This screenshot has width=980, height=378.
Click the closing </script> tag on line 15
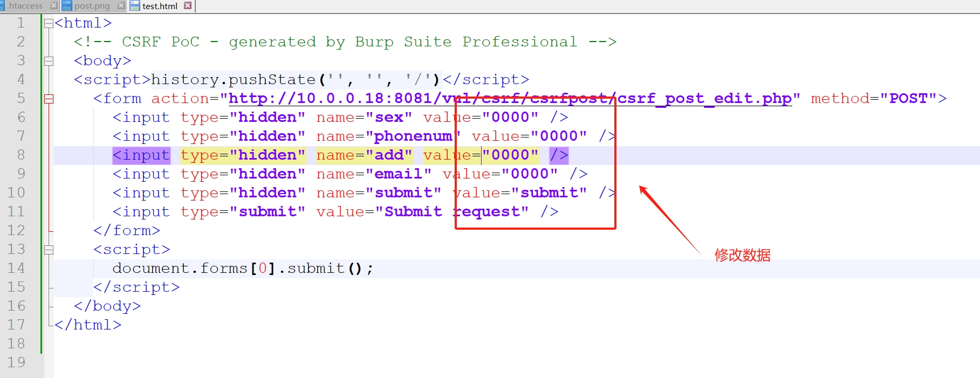136,287
